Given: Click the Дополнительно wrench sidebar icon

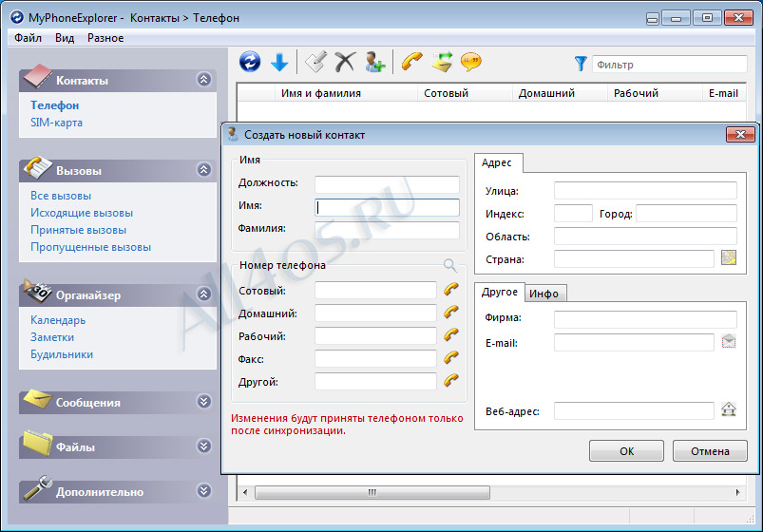Looking at the screenshot, I should click(37, 487).
